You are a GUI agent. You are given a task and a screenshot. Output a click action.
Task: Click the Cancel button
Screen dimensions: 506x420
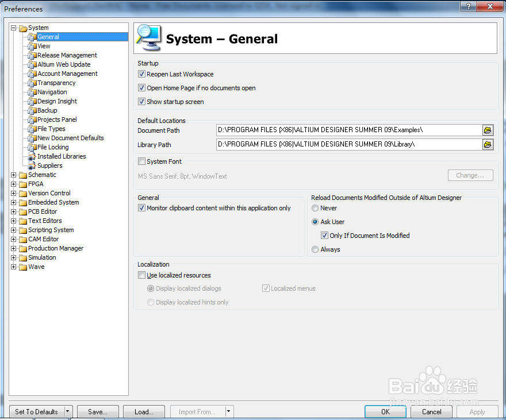coord(431,411)
